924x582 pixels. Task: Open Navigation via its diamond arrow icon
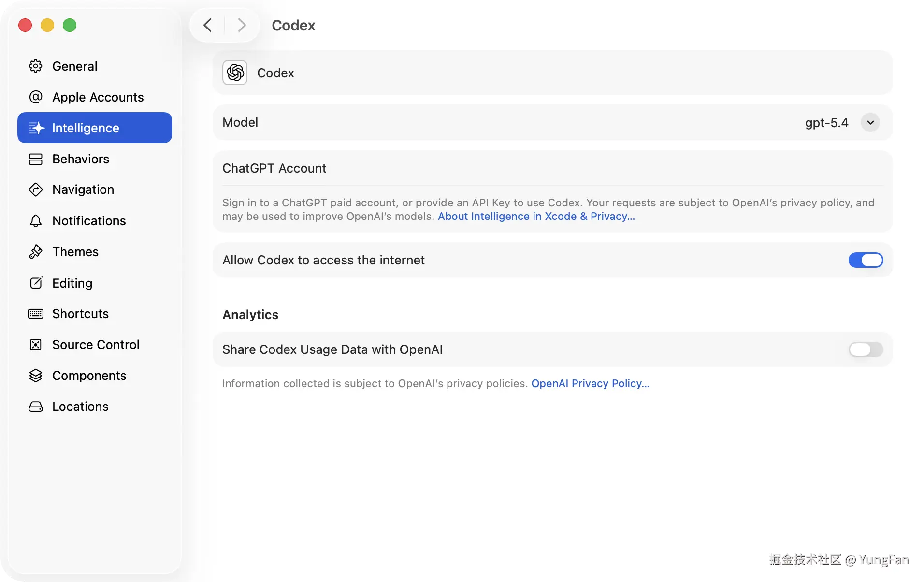tap(36, 189)
